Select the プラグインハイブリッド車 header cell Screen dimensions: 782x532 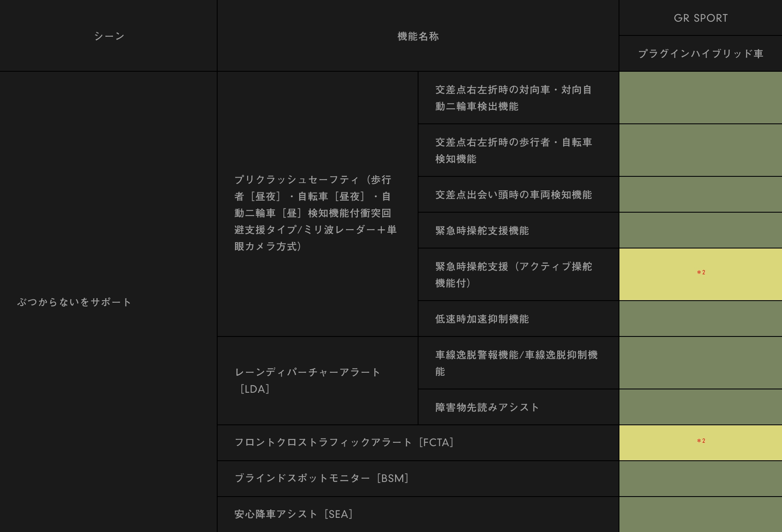[x=701, y=54]
